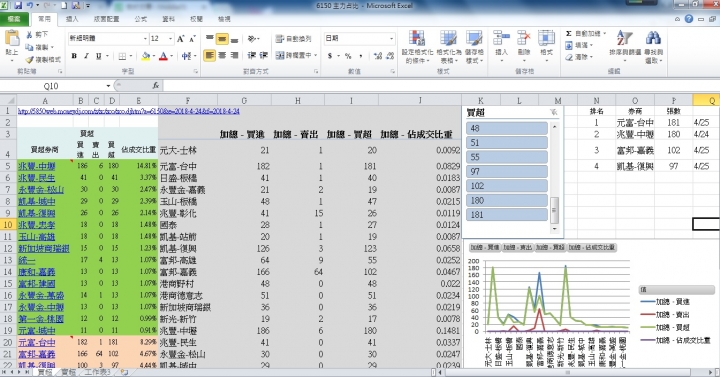
Task: Click into the formula bar input
Action: [441, 86]
